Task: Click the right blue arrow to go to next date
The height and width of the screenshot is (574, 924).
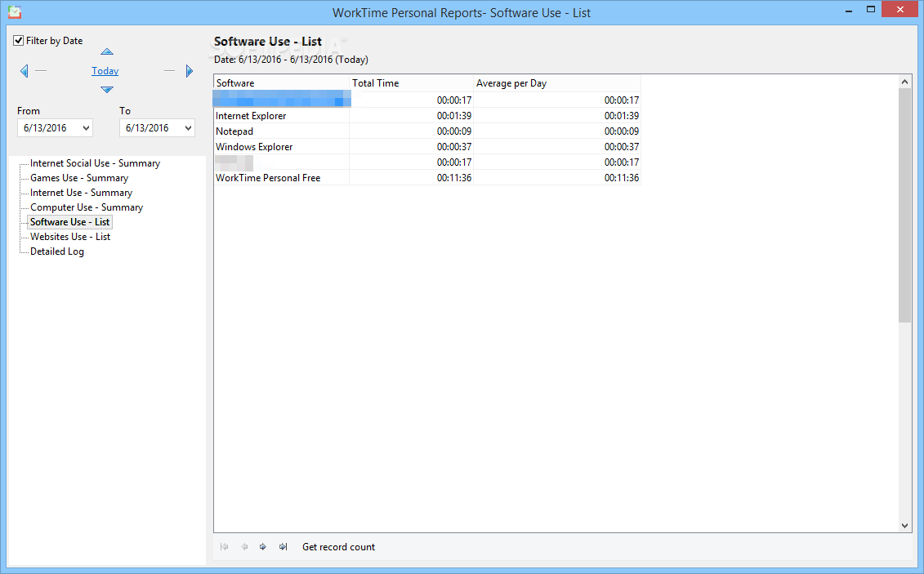Action: [x=190, y=71]
